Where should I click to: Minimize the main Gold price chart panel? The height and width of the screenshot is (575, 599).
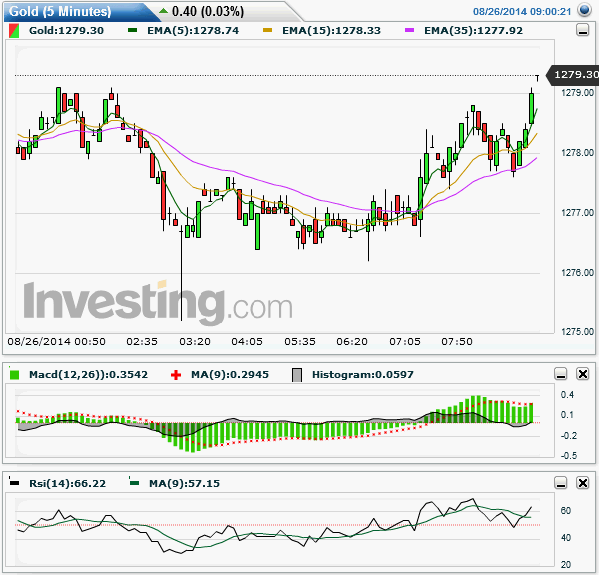(x=583, y=30)
